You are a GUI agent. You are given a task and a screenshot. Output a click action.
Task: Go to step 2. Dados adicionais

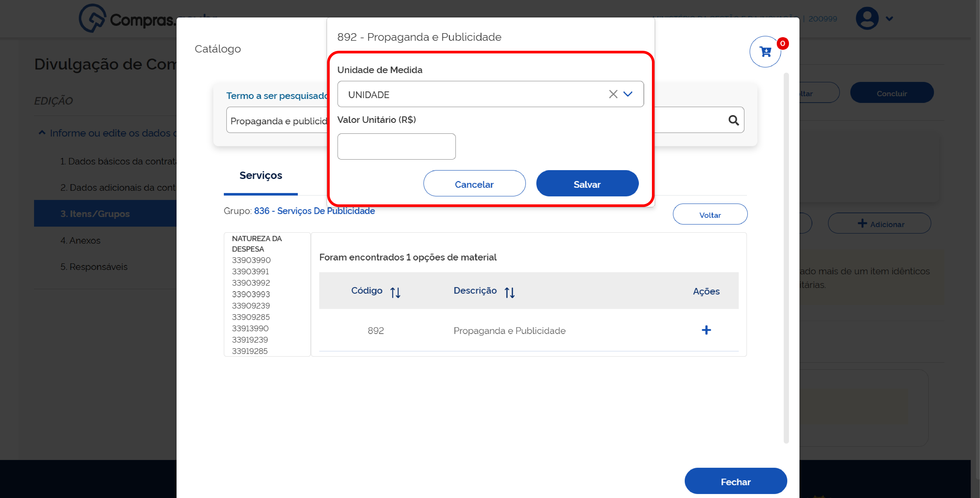point(118,187)
